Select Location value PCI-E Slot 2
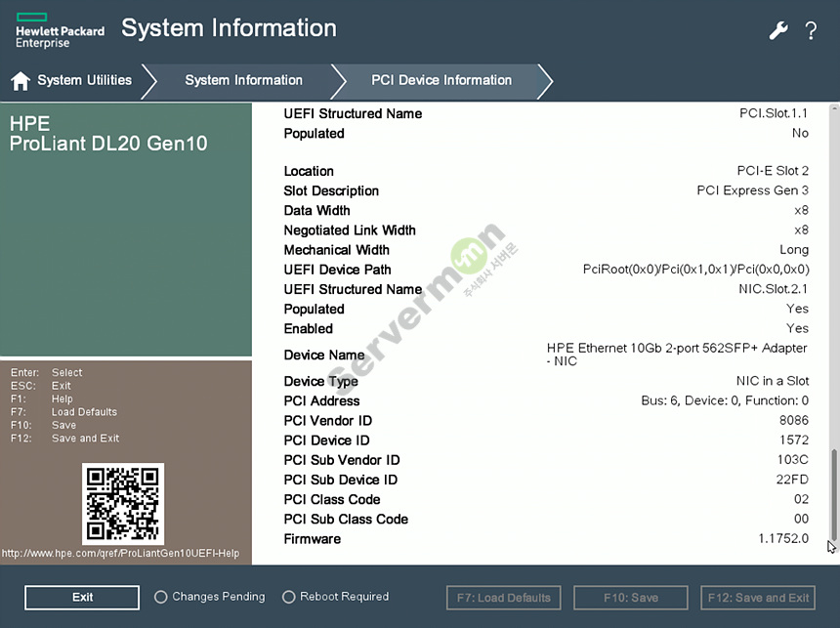This screenshot has height=628, width=840. pyautogui.click(x=773, y=171)
